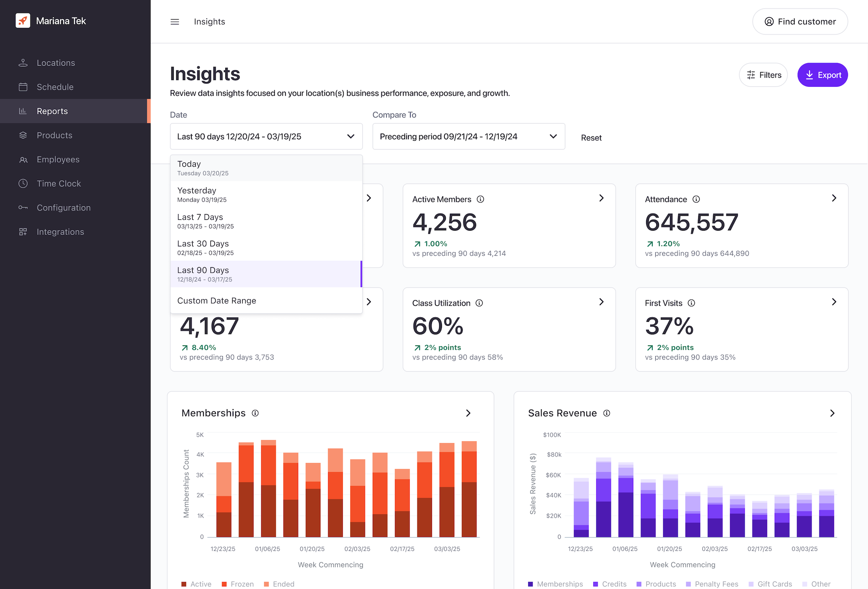Click Active Members info icon
868x589 pixels.
click(480, 199)
